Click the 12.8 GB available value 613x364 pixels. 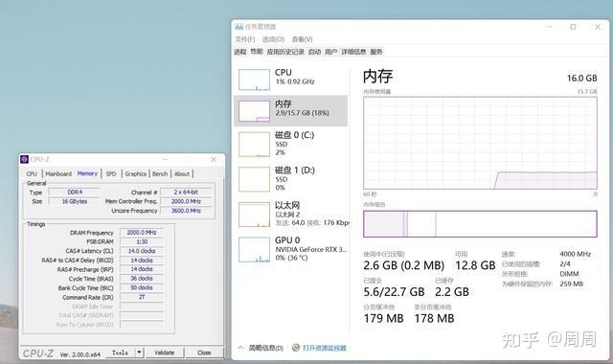[475, 265]
